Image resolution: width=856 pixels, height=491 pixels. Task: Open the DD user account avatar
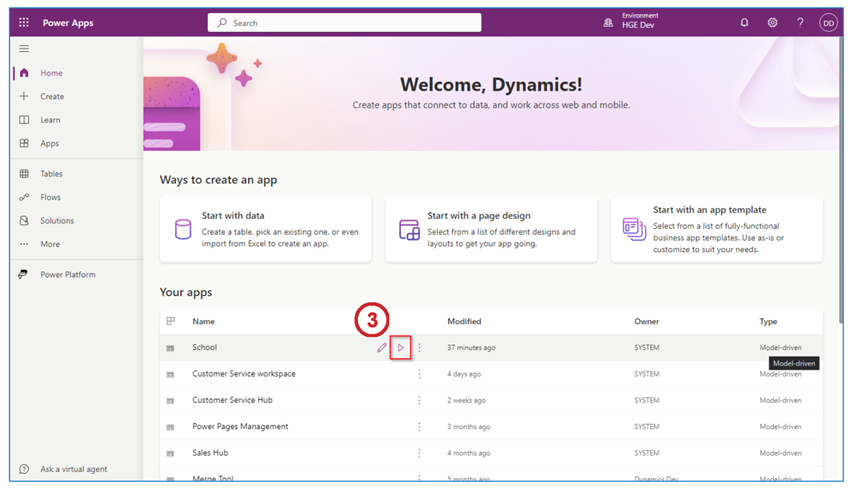click(828, 23)
